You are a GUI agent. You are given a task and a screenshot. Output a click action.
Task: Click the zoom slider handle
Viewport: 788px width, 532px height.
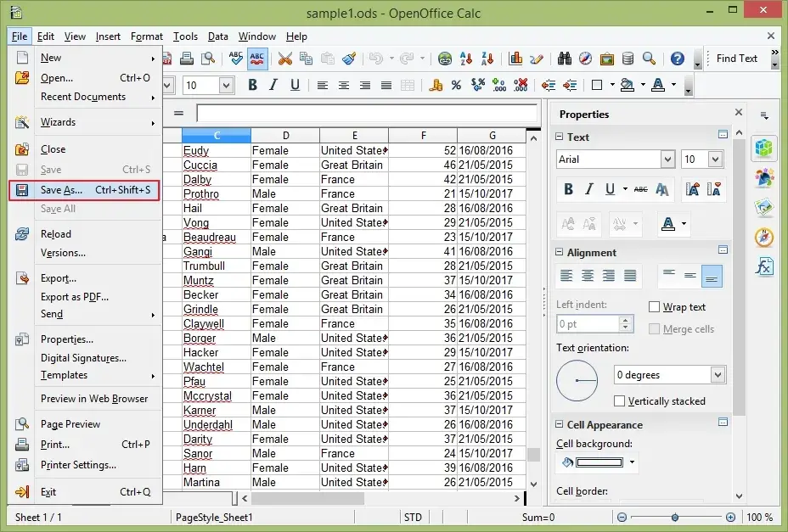675,518
